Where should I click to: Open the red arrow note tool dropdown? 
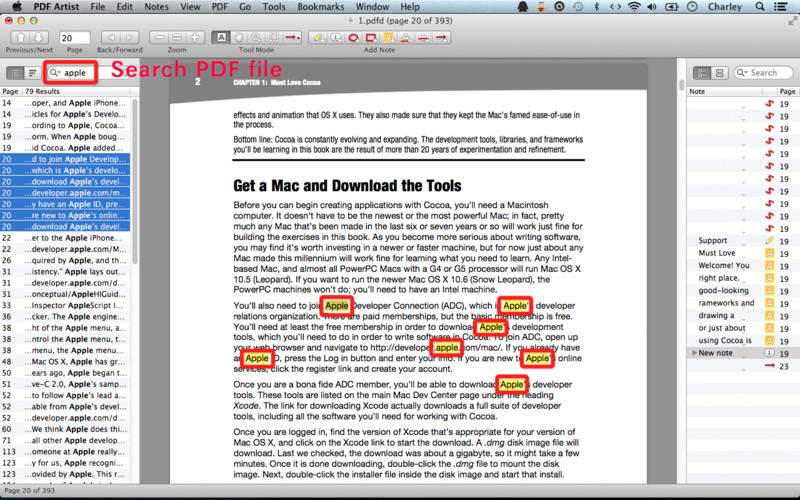coord(292,38)
